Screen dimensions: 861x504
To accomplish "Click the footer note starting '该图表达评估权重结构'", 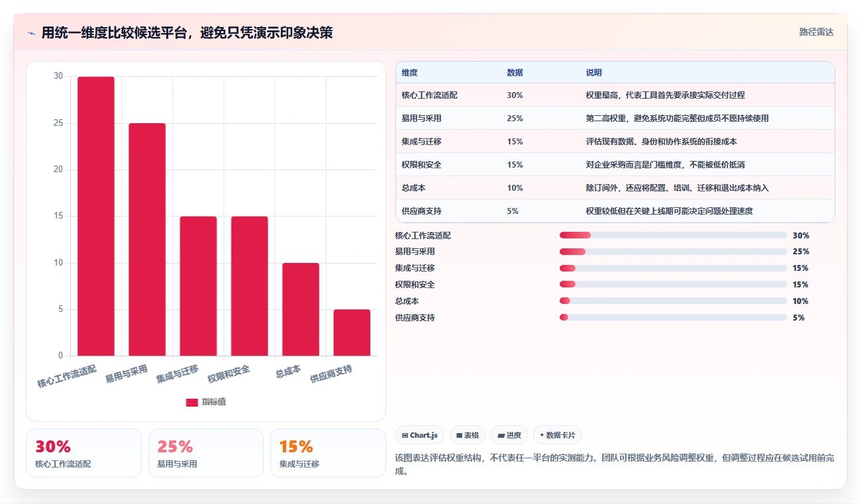I will click(614, 465).
